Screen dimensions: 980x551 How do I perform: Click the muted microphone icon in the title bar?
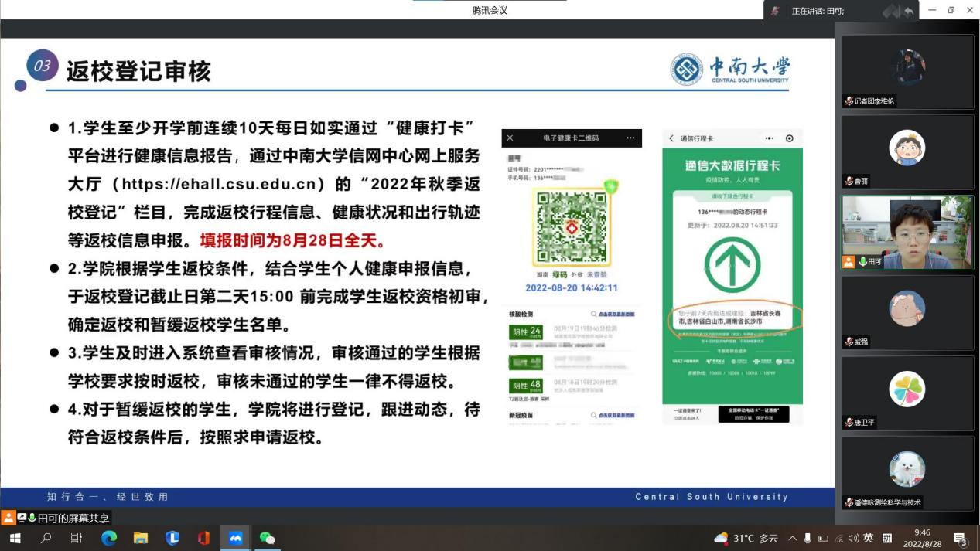coord(772,9)
